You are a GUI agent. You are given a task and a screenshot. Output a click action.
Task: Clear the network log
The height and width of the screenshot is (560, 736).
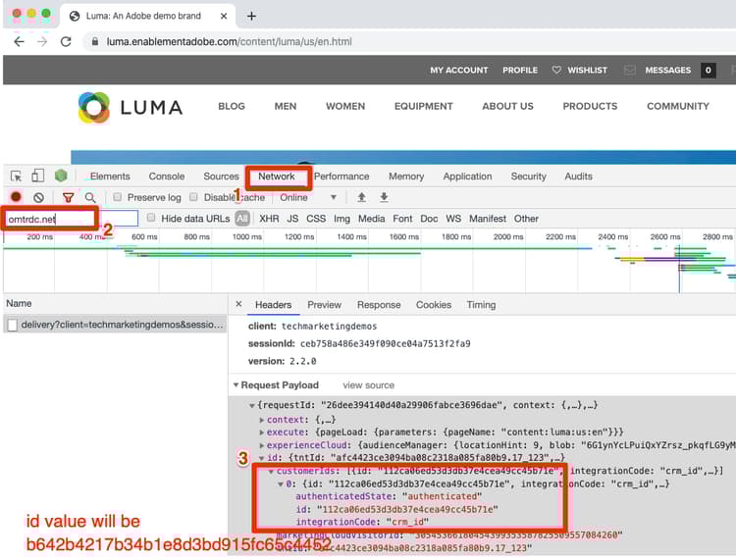tap(38, 197)
